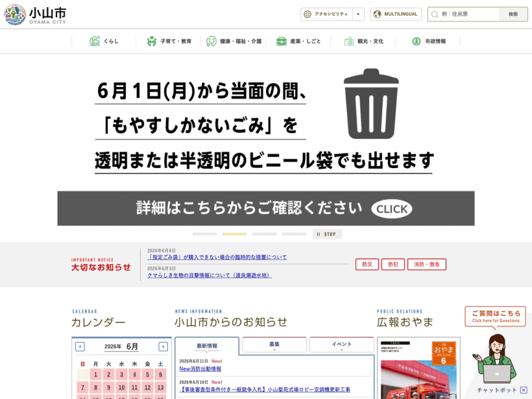Go to previous month in calendar

click(x=80, y=346)
